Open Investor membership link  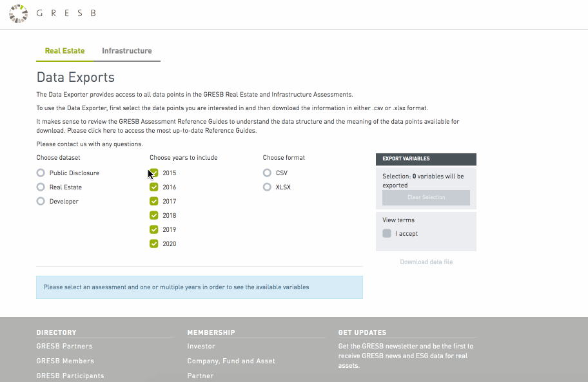201,346
